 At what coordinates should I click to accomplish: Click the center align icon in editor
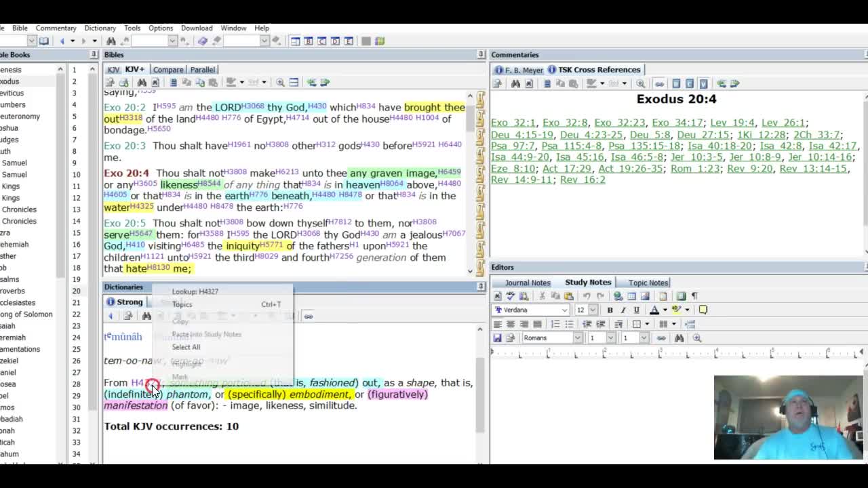click(x=511, y=324)
